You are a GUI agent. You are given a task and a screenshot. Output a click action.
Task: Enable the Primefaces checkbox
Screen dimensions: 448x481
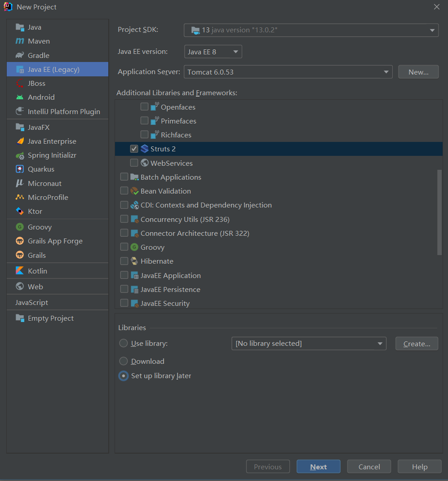tap(144, 120)
